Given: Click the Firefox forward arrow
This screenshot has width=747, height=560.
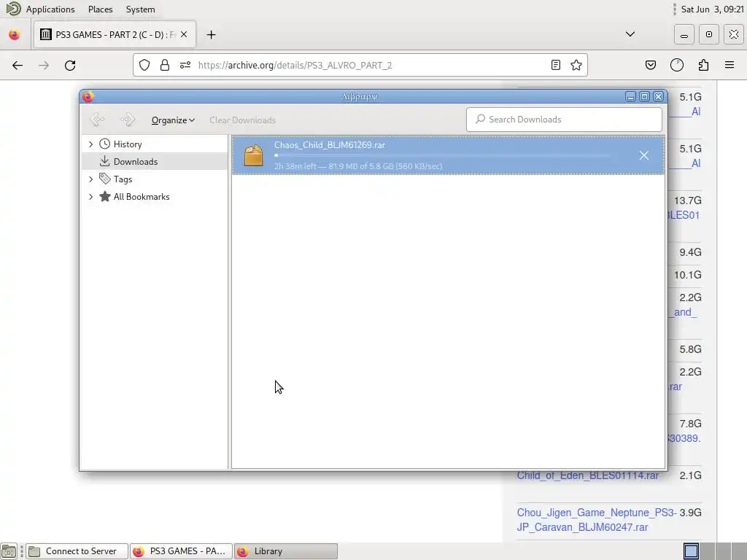Looking at the screenshot, I should [44, 65].
